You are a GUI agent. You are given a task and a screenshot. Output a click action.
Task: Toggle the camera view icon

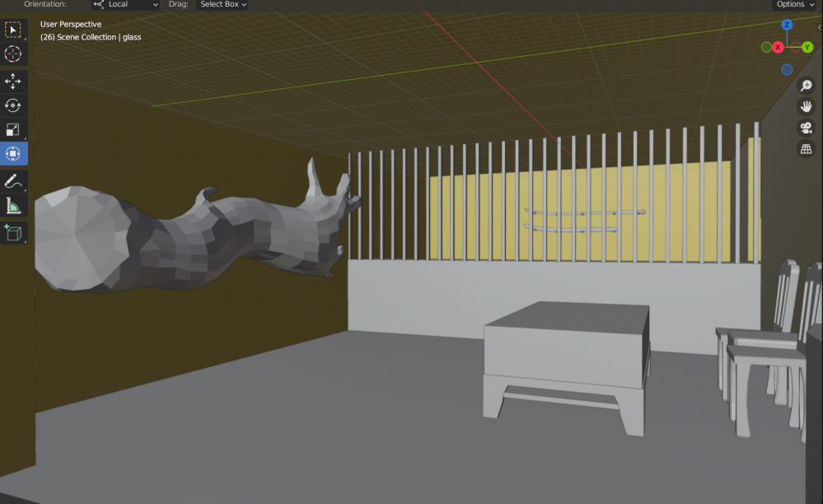pos(807,128)
